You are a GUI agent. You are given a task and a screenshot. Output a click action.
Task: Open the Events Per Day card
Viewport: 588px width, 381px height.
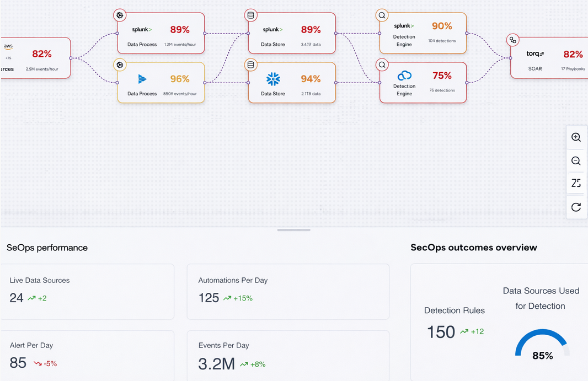288,356
